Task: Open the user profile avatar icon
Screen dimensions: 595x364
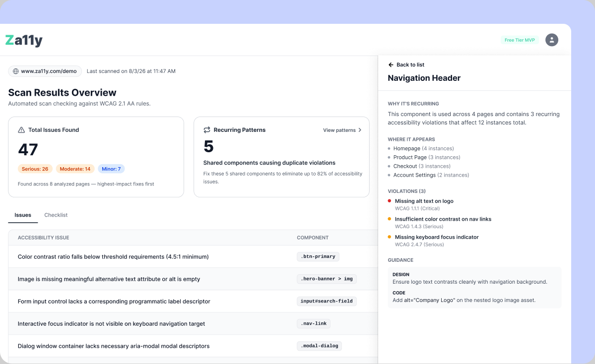Action: 552,40
